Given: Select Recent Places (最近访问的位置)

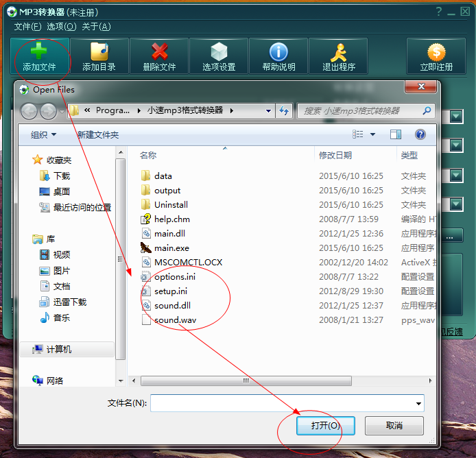Looking at the screenshot, I should (x=75, y=208).
